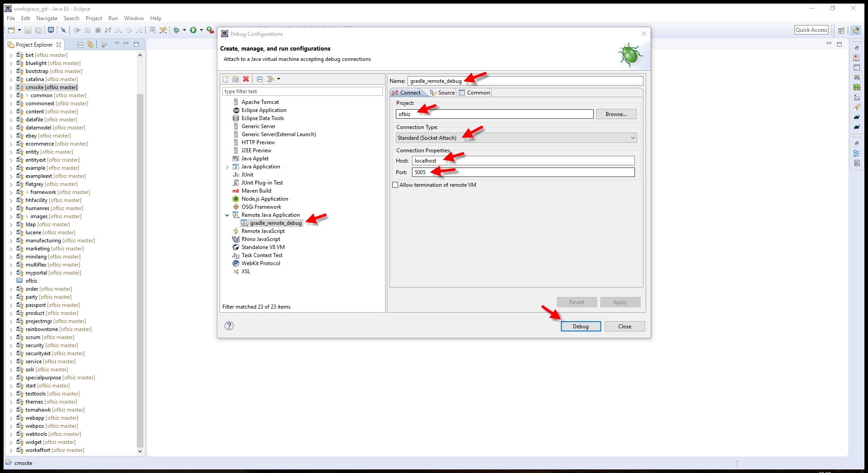The width and height of the screenshot is (868, 473).
Task: Click the Close button in dialog
Action: (625, 327)
